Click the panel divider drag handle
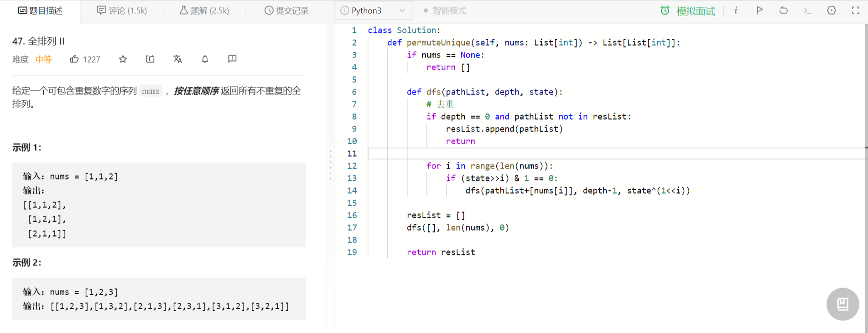This screenshot has height=333, width=868. tap(331, 165)
